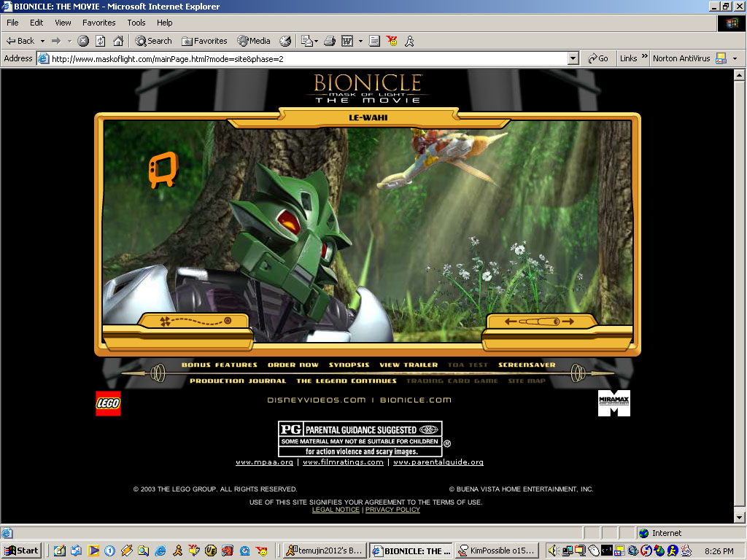Open SYNOPSIS link
The image size is (747, 560).
(x=349, y=365)
